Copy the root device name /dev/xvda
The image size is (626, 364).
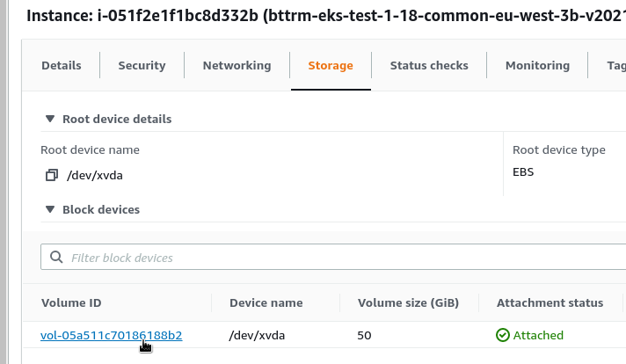pos(52,175)
